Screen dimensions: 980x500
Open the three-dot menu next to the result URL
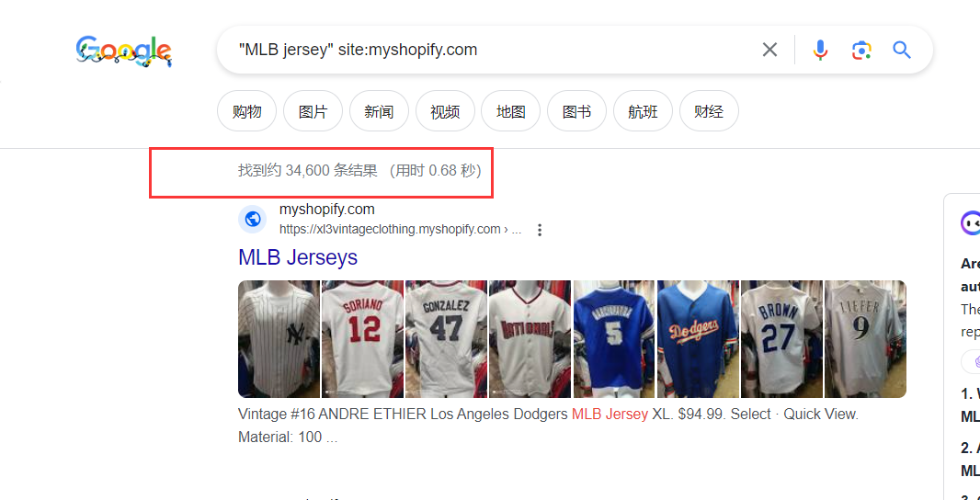540,230
